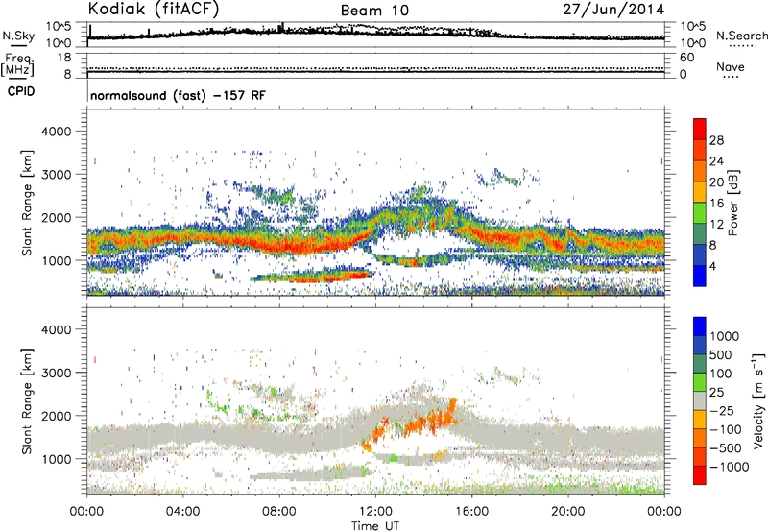The width and height of the screenshot is (768, 532).
Task: Click the orange negative-velocity patch near 14:00
Action: coord(431,421)
